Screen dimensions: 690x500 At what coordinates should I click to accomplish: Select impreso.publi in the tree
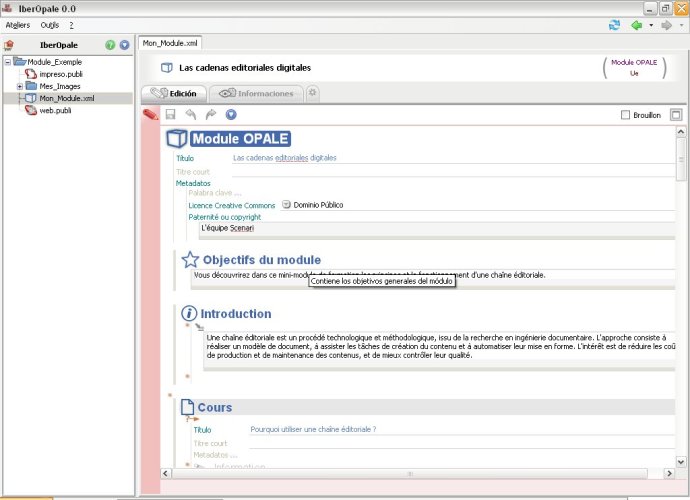tap(61, 74)
